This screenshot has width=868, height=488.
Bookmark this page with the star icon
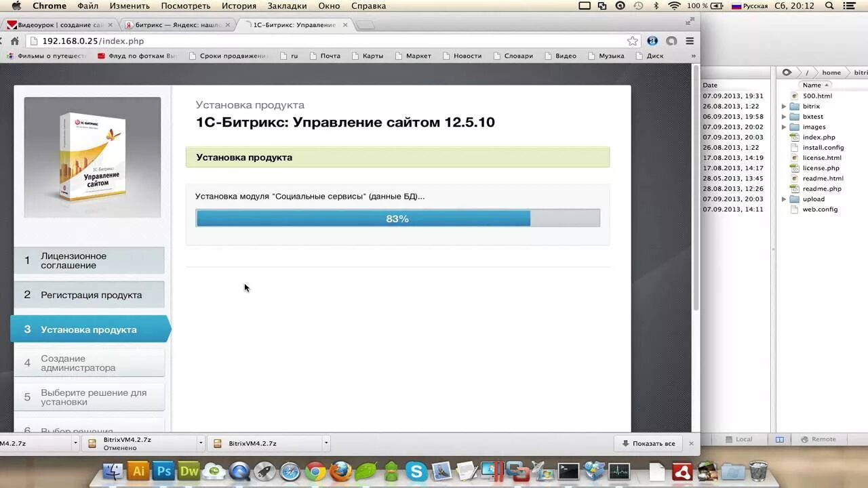point(633,41)
